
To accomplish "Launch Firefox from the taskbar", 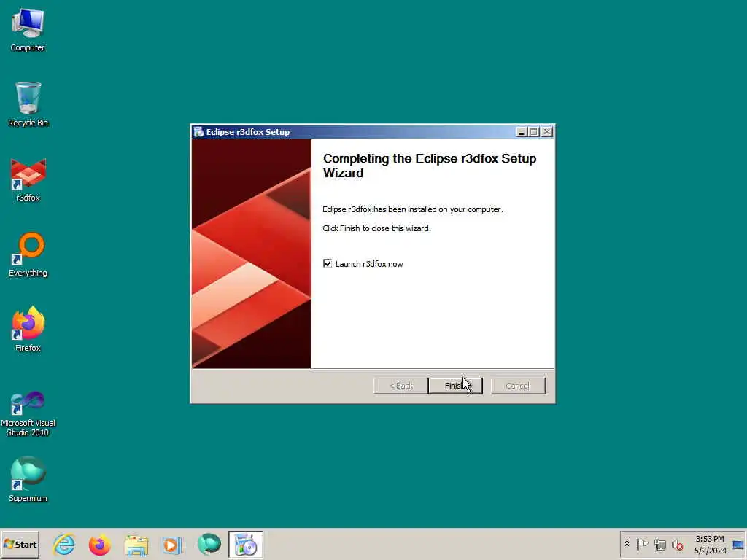I will pyautogui.click(x=99, y=544).
